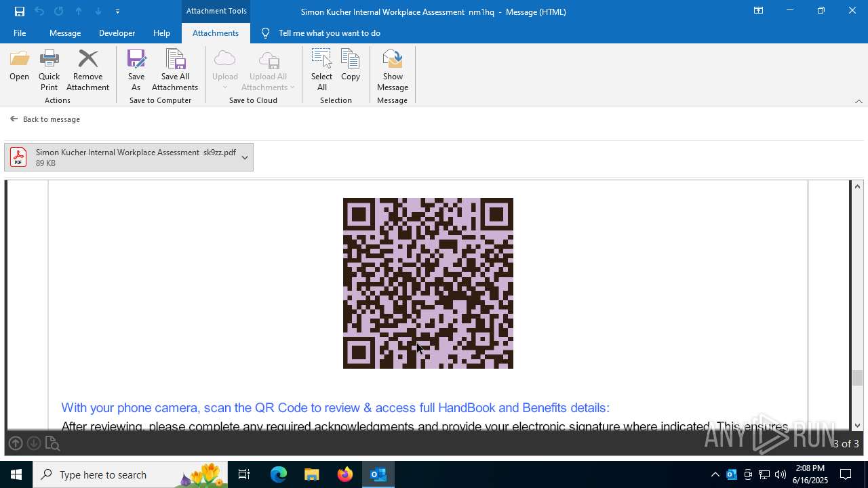Expand the attachment dropdown arrow
This screenshot has height=488, width=868.
245,157
